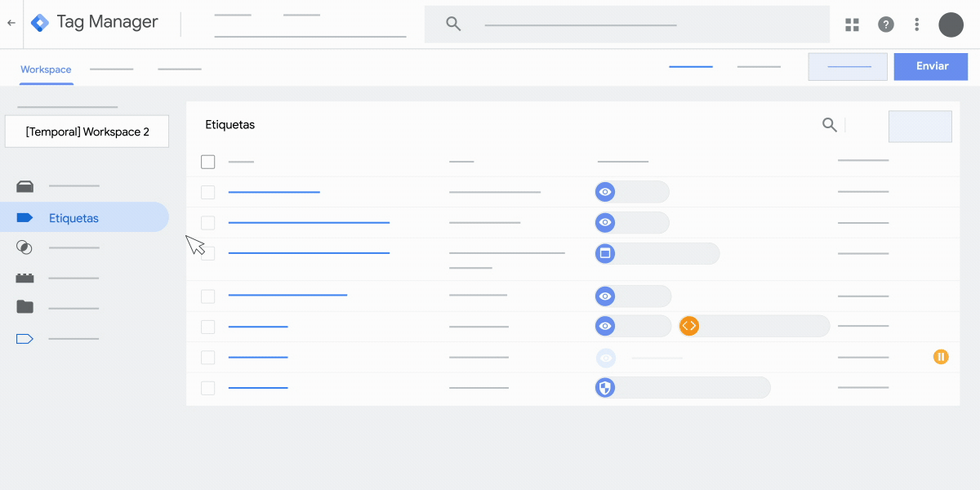Select the Etiquetas tag icon in the sidebar
This screenshot has height=490, width=980.
pyautogui.click(x=24, y=217)
